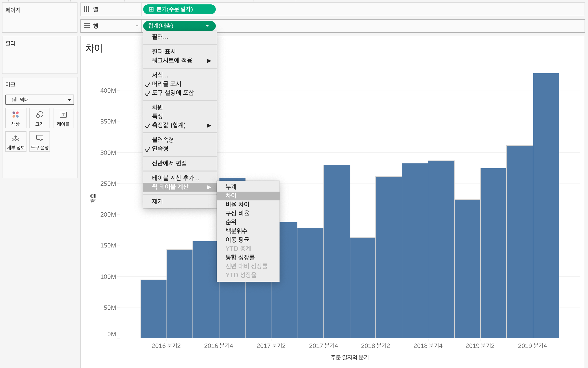Open the 막대 mark type dropdown
This screenshot has height=368, width=588.
69,100
